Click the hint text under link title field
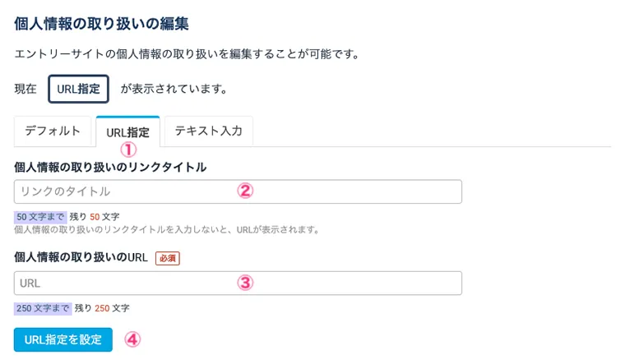Viewport: 625px width, 364px height. coord(167,229)
